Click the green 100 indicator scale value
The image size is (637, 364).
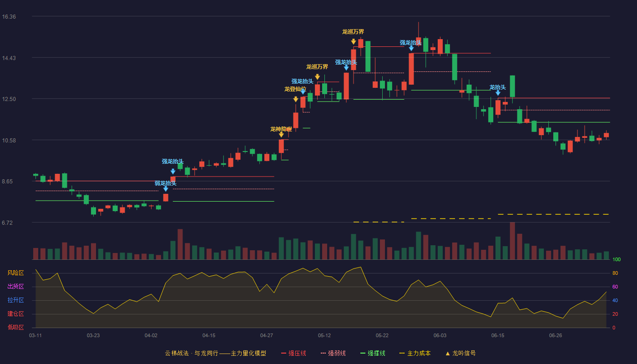point(617,260)
